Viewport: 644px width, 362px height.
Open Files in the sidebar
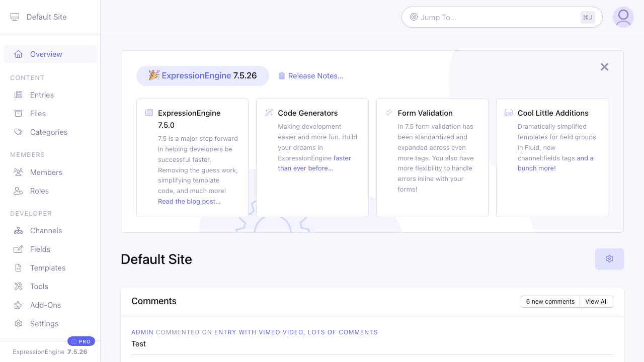click(x=50, y=114)
